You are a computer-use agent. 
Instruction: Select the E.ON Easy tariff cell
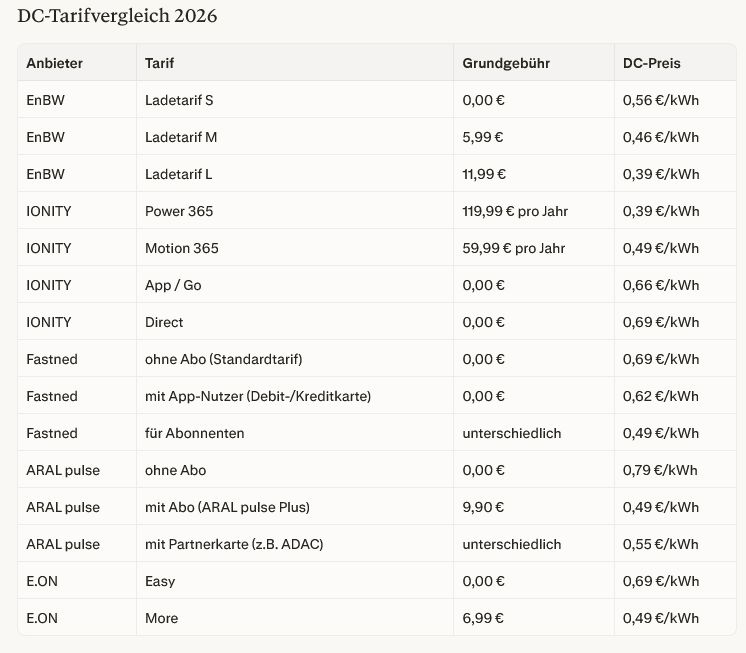160,581
